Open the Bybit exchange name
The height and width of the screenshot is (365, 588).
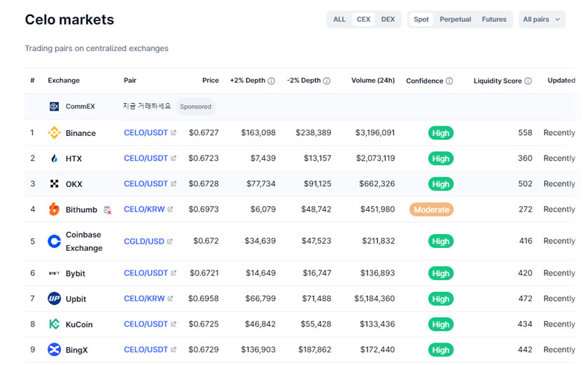[x=76, y=273]
